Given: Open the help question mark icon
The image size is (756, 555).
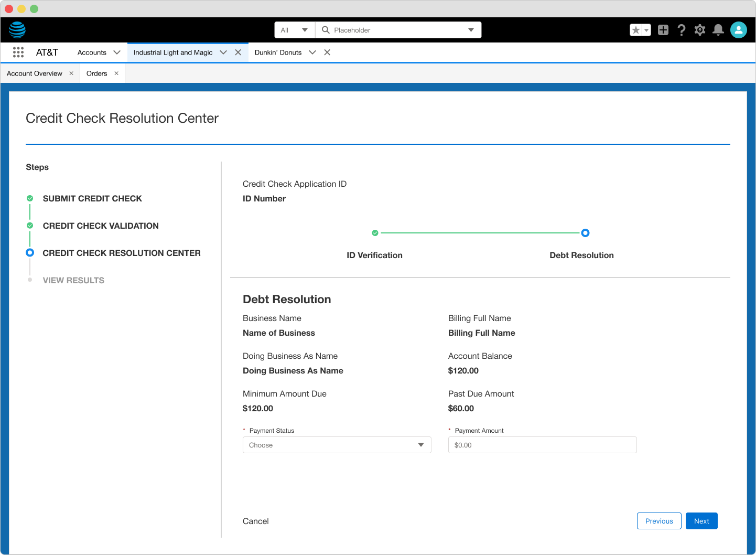Looking at the screenshot, I should coord(682,30).
